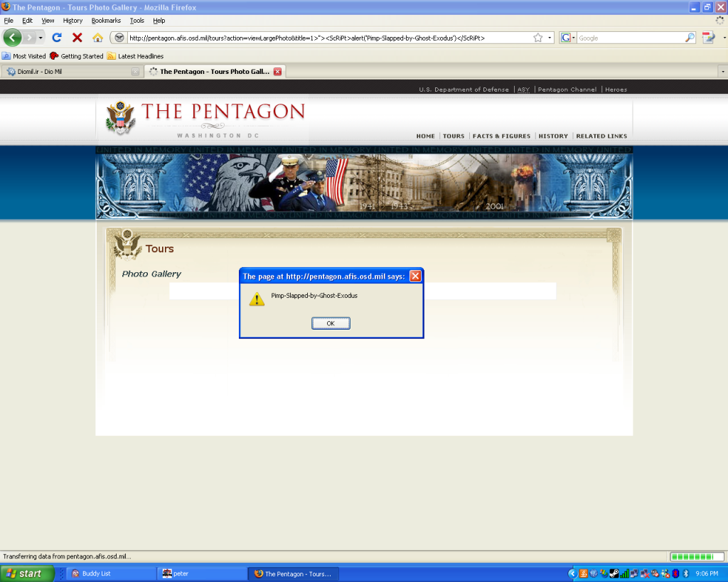This screenshot has width=728, height=582.
Task: Close The Pentagon Tours Photo Gallery tab
Action: 278,72
